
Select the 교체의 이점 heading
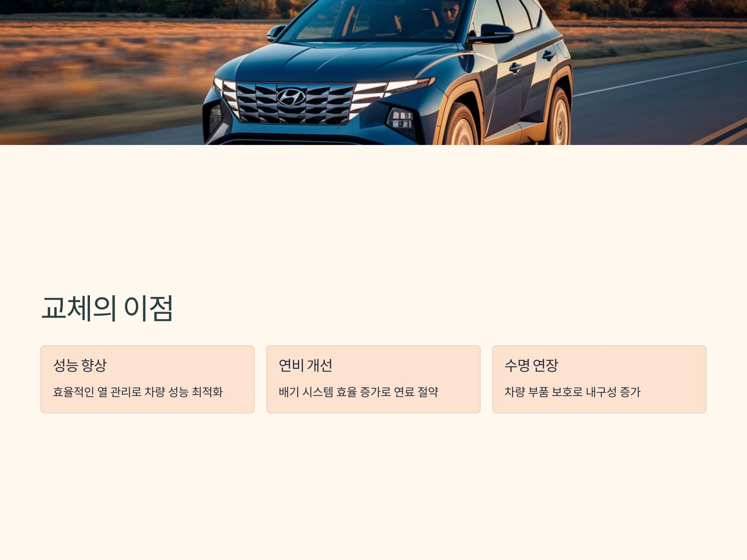tap(107, 308)
